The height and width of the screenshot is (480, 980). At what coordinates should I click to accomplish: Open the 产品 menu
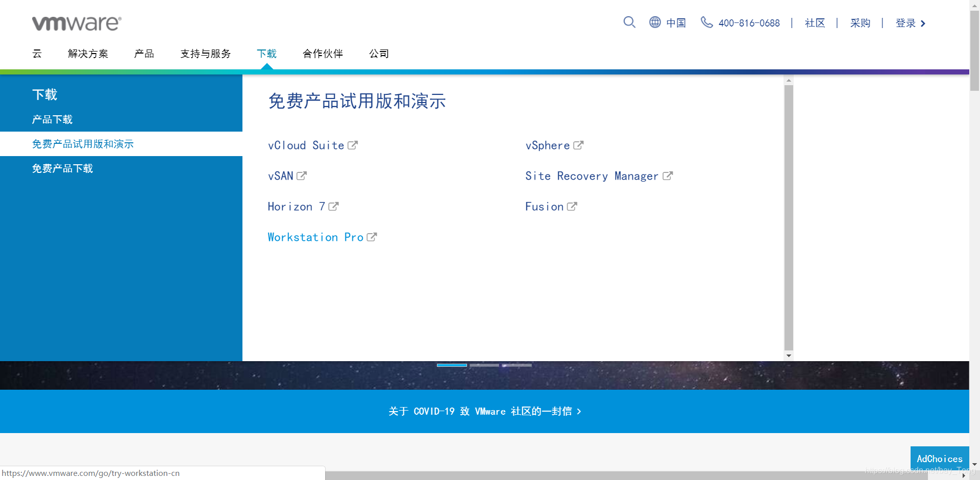pyautogui.click(x=144, y=54)
